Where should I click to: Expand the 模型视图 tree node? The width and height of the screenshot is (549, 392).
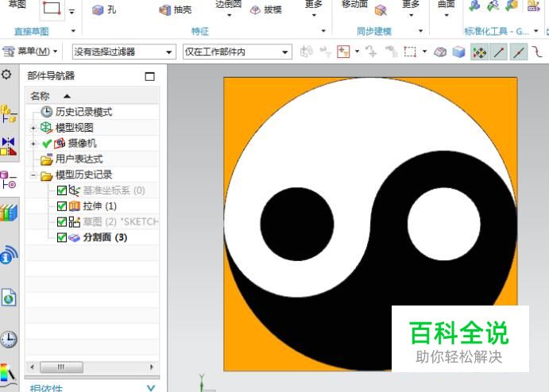tap(33, 128)
